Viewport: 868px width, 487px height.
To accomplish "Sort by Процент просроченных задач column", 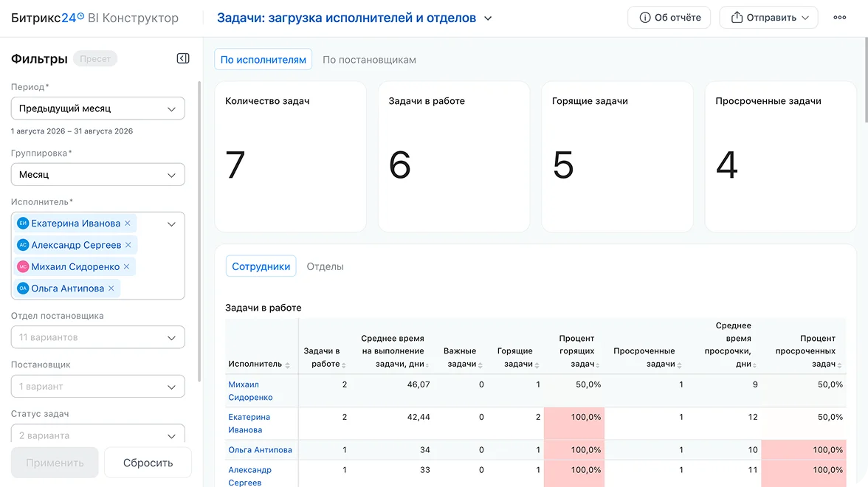I will coord(839,365).
